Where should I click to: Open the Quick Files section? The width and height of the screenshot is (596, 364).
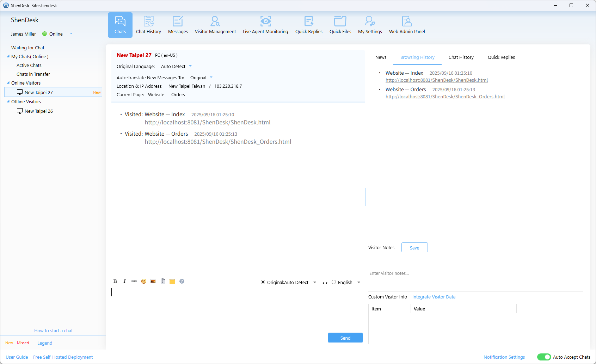click(340, 25)
